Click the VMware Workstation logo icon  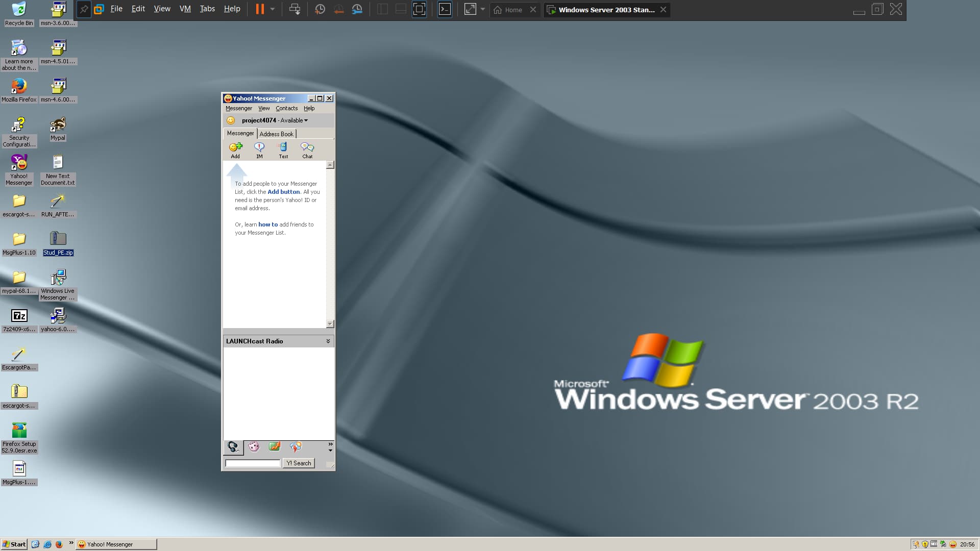(x=99, y=9)
